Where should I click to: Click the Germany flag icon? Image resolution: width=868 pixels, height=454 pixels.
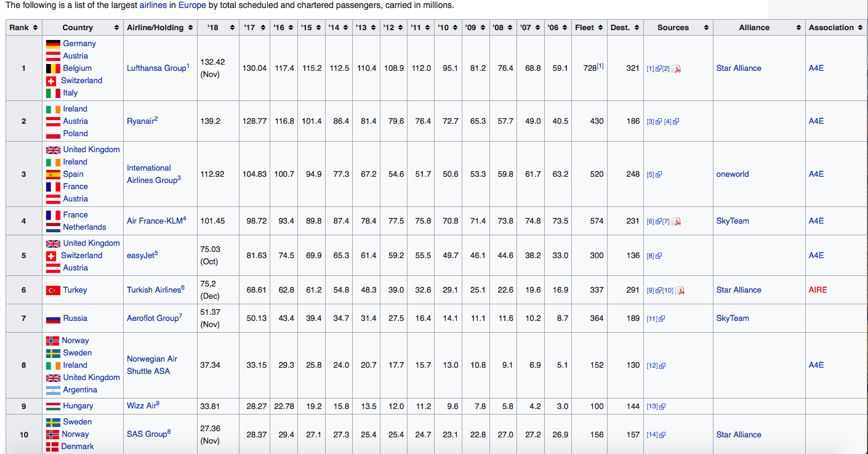(53, 44)
